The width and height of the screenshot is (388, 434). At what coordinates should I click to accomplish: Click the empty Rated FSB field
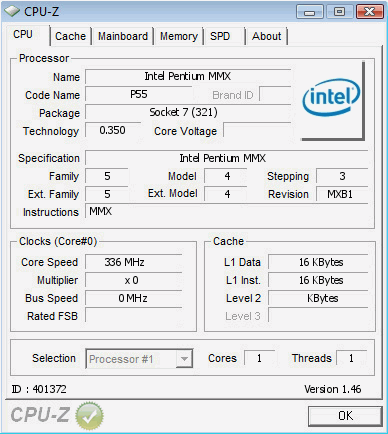tap(133, 316)
